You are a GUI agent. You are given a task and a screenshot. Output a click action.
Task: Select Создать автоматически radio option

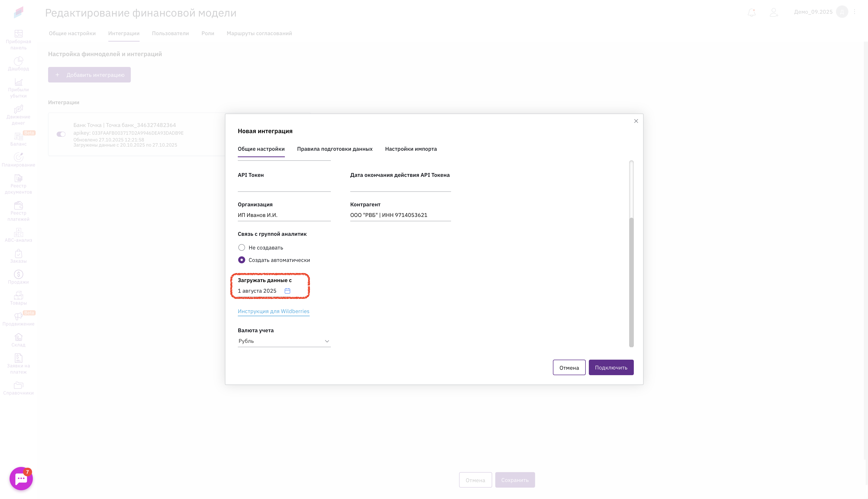pos(241,260)
